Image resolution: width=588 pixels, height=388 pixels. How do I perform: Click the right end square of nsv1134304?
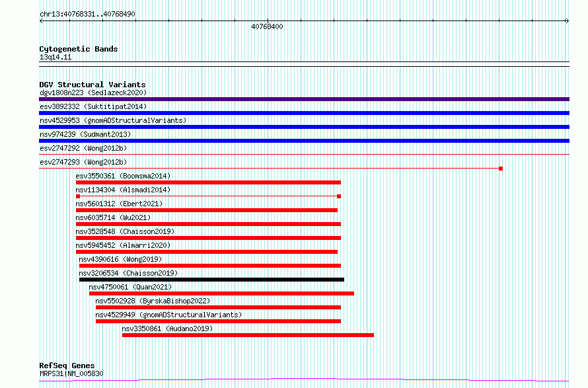[x=339, y=196]
